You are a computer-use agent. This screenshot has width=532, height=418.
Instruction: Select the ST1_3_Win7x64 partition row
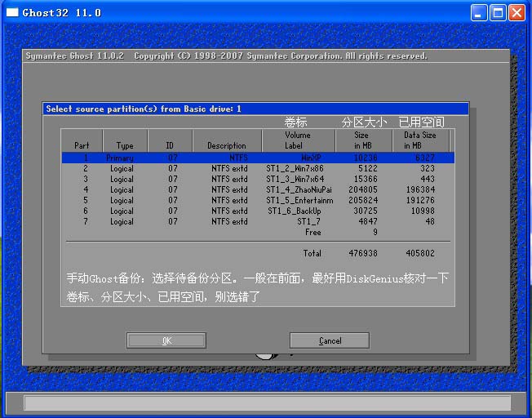tap(258, 179)
